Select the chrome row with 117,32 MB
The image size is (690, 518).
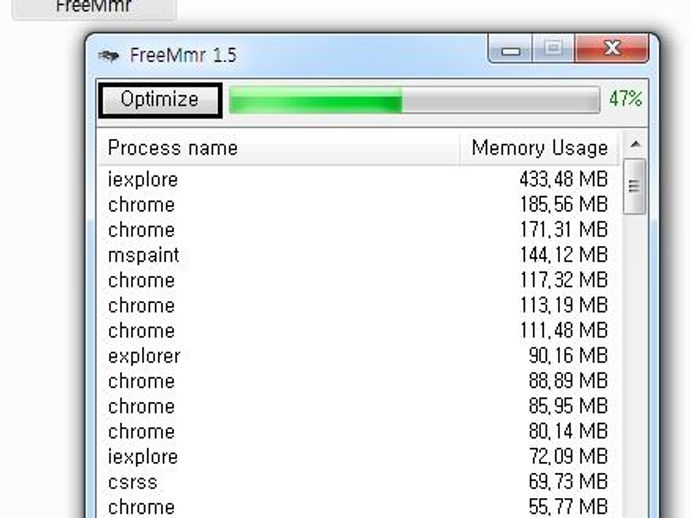359,280
